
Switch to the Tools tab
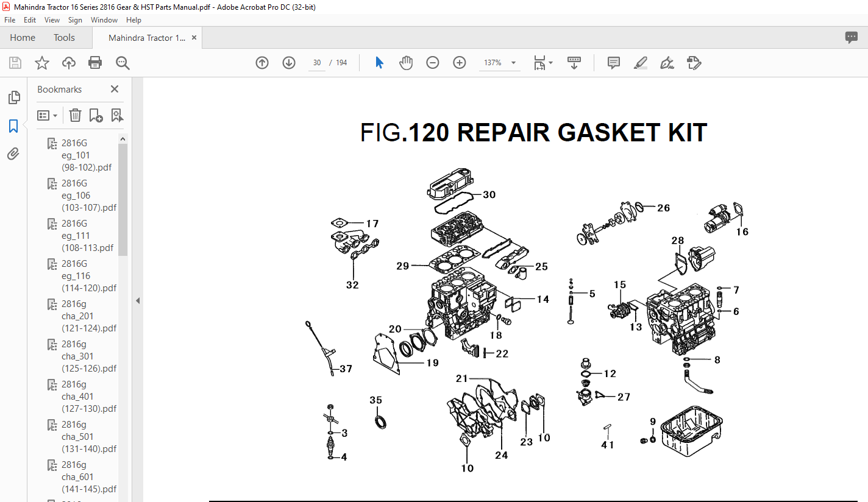64,38
